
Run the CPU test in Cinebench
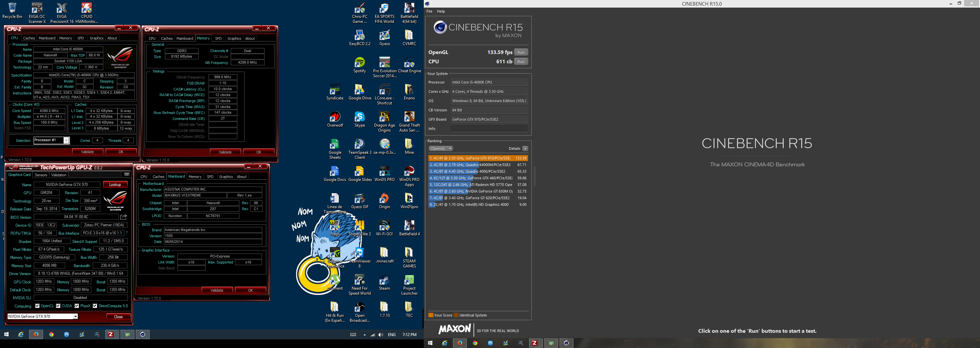521,62
